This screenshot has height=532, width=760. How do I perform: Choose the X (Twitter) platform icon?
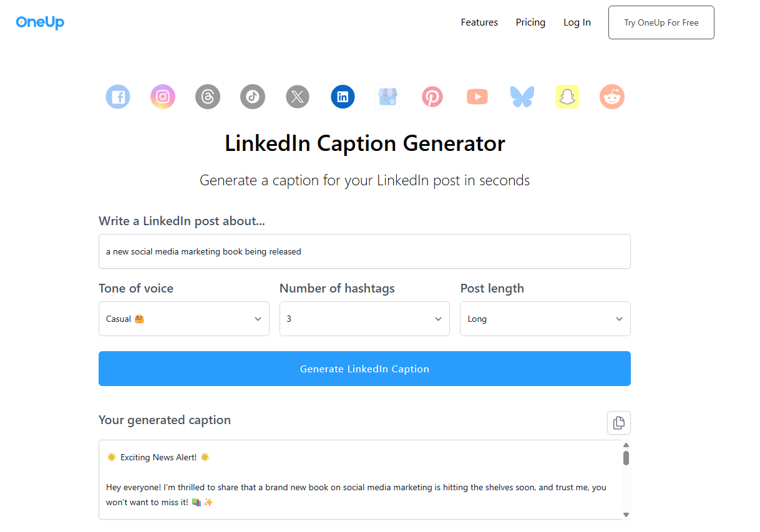[297, 97]
